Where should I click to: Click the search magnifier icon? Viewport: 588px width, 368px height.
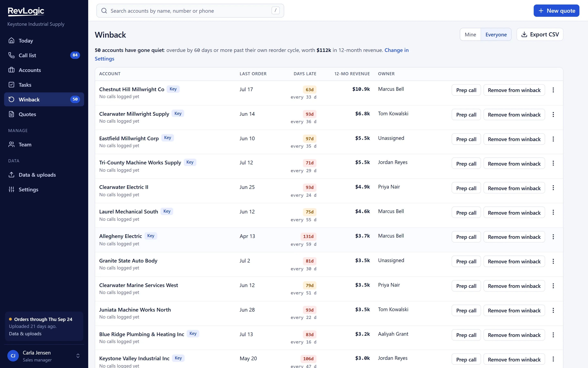tap(104, 11)
